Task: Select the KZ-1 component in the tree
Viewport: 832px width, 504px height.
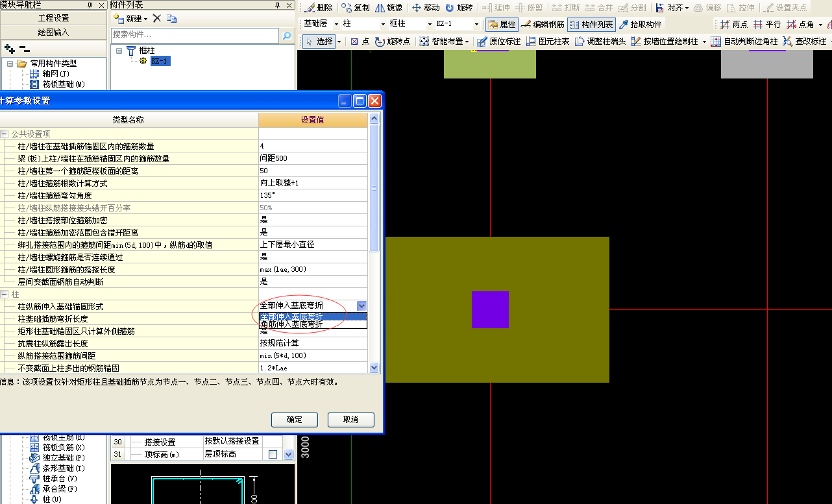Action: 160,61
